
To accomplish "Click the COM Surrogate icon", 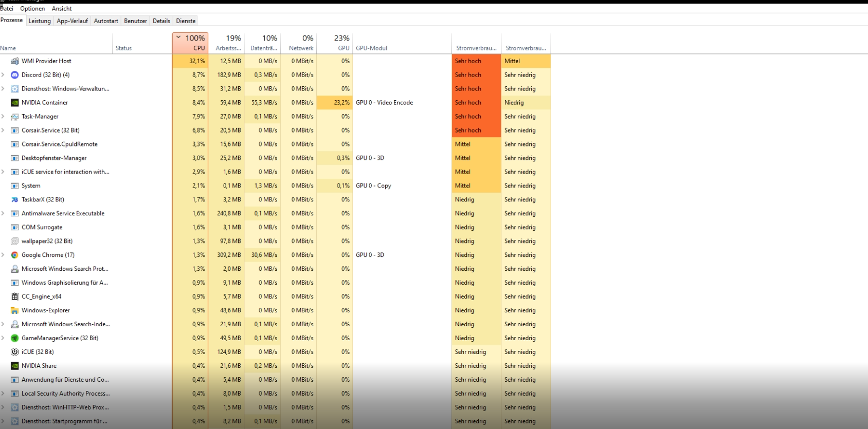I will pyautogui.click(x=15, y=228).
